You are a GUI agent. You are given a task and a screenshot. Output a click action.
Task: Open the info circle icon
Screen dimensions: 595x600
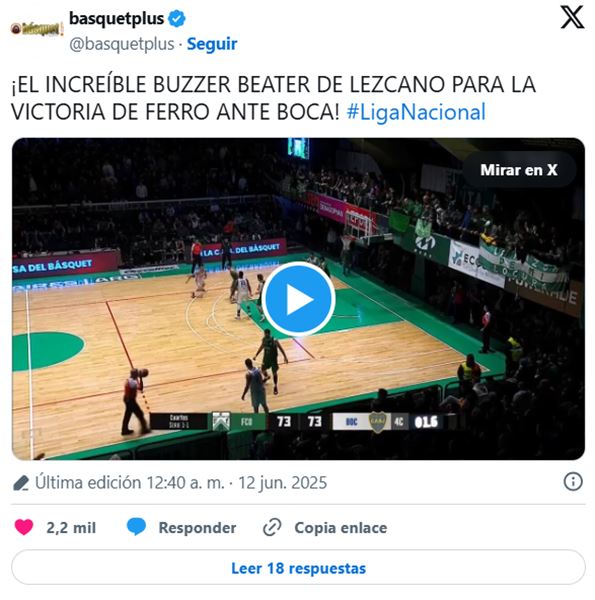pos(573,481)
